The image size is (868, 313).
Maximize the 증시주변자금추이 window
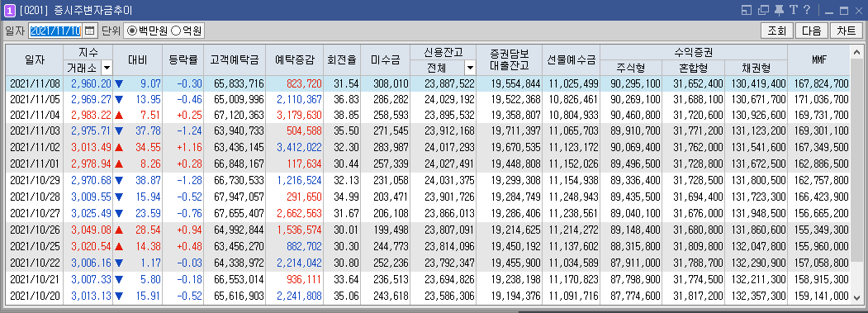pyautogui.click(x=844, y=11)
